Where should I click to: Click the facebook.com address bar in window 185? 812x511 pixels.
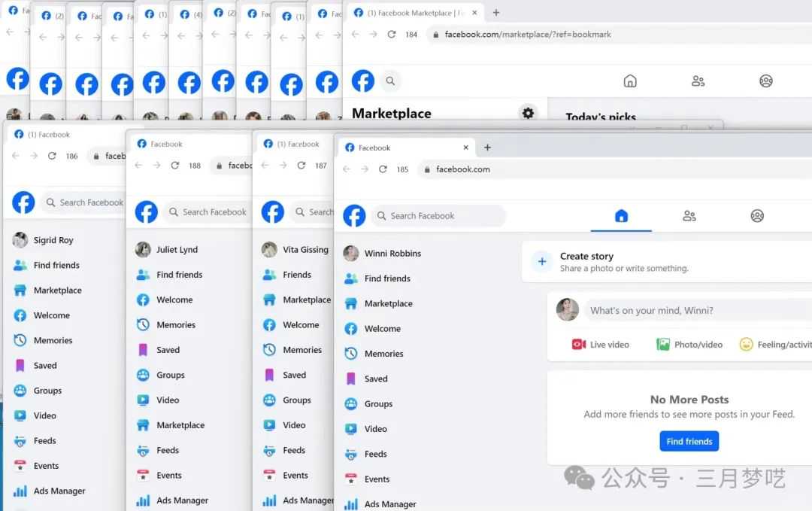click(x=615, y=169)
